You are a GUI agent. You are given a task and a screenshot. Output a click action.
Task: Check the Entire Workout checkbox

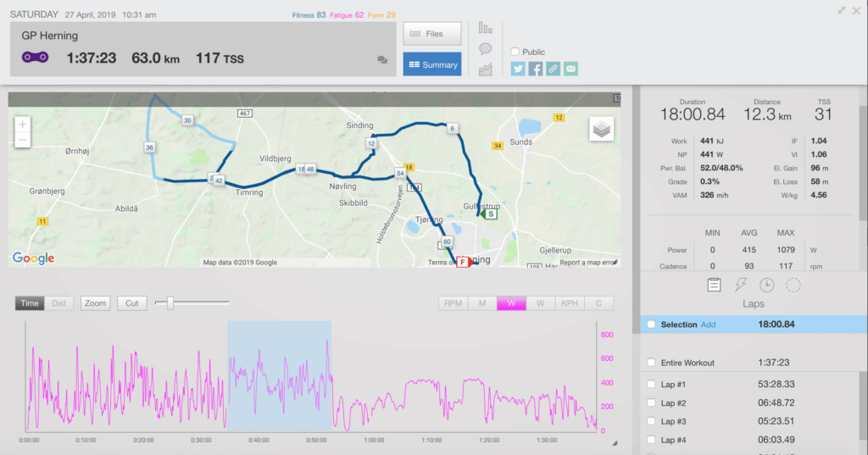tap(650, 363)
